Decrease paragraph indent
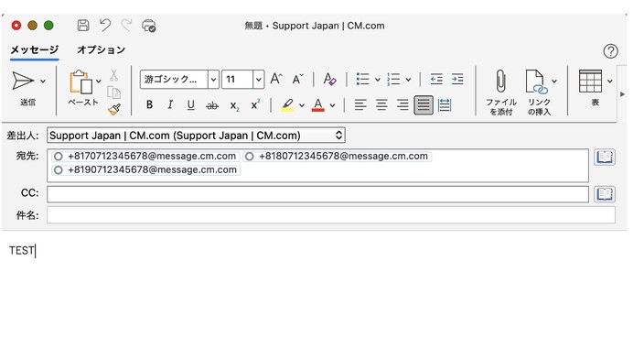644x359 pixels. click(436, 79)
